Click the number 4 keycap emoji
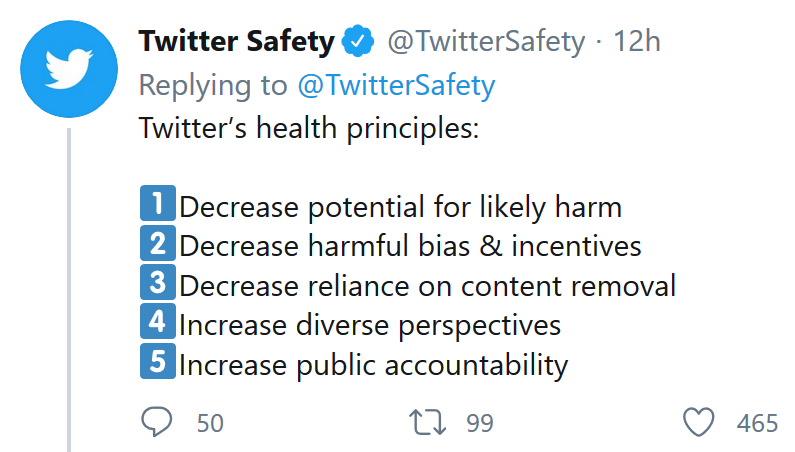 coord(158,321)
